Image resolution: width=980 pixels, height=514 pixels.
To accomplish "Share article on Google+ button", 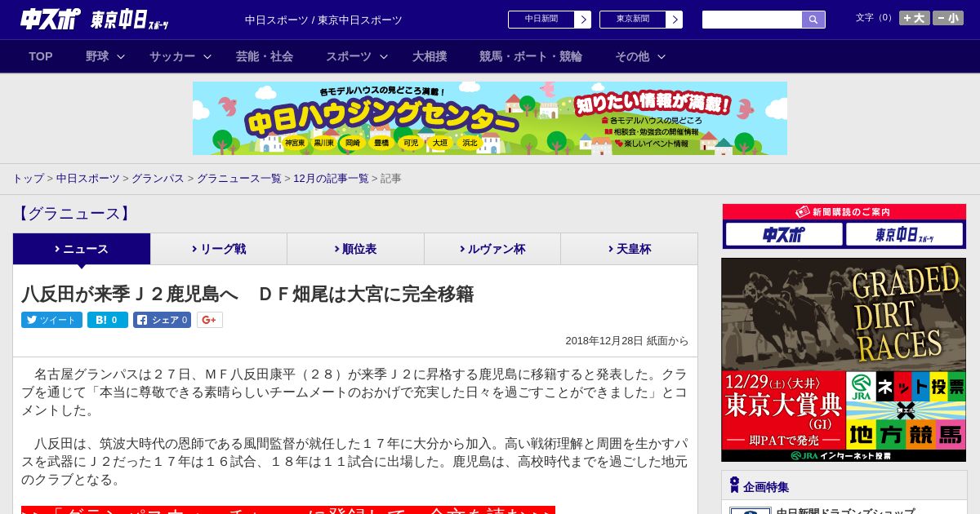I will [209, 320].
